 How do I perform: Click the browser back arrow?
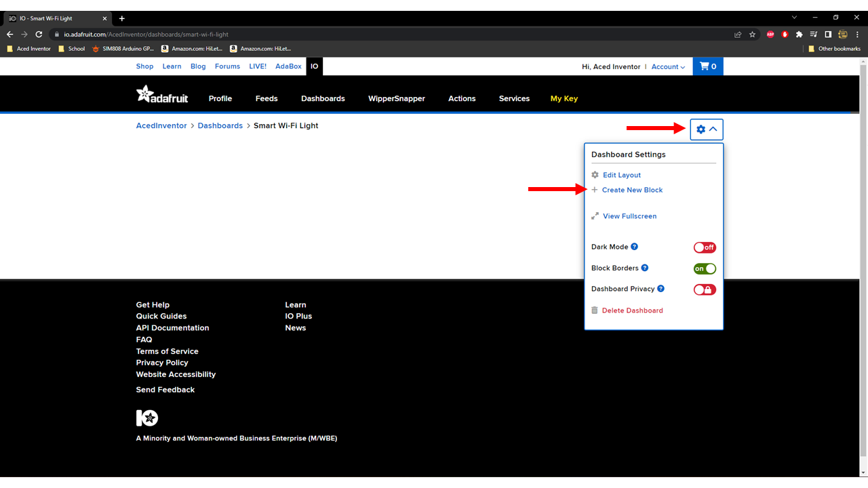click(9, 35)
